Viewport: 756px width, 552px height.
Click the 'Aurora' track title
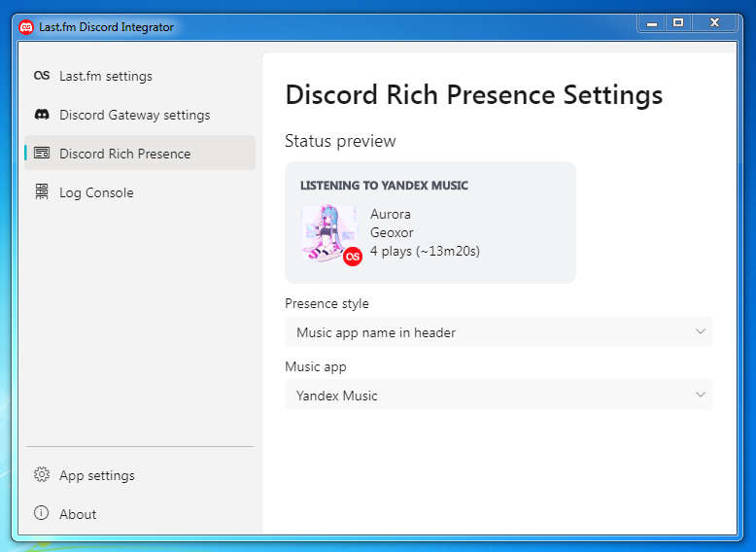pyautogui.click(x=390, y=214)
